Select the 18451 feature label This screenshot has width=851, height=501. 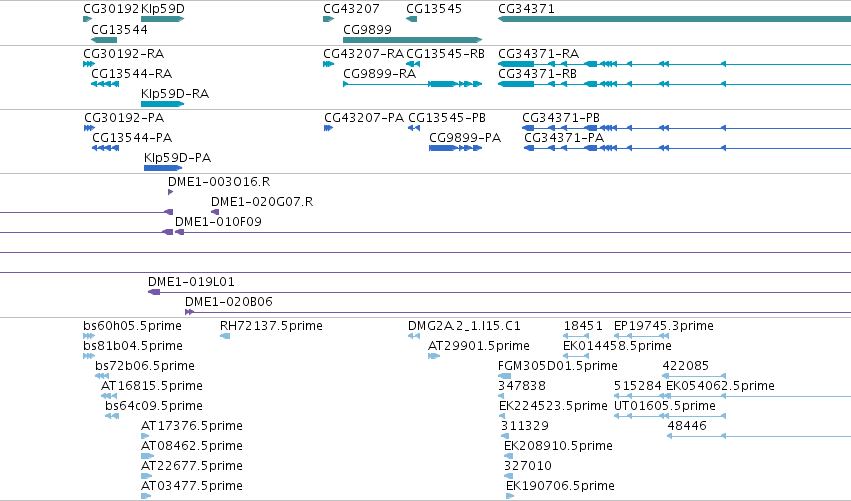(583, 326)
